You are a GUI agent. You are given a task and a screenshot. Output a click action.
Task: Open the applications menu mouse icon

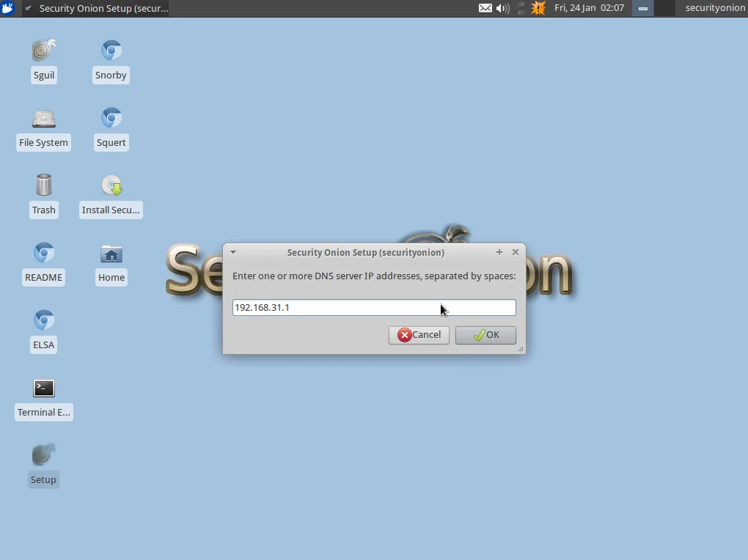click(7, 8)
